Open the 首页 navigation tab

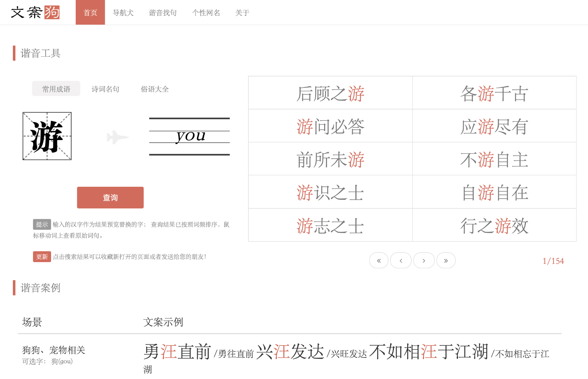pos(90,13)
